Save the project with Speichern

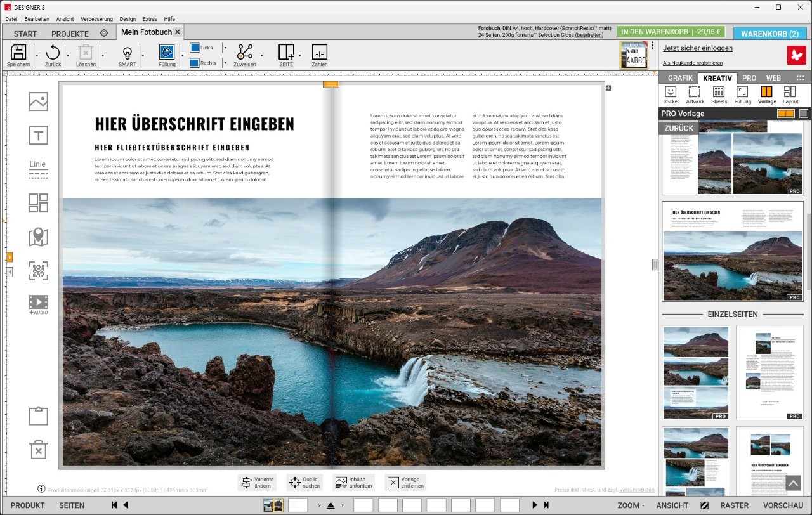pyautogui.click(x=18, y=53)
